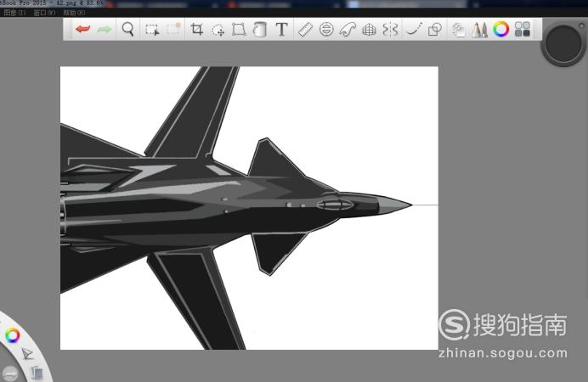Open the Perspective guides tool
This screenshot has width=588, height=382.
click(x=369, y=29)
